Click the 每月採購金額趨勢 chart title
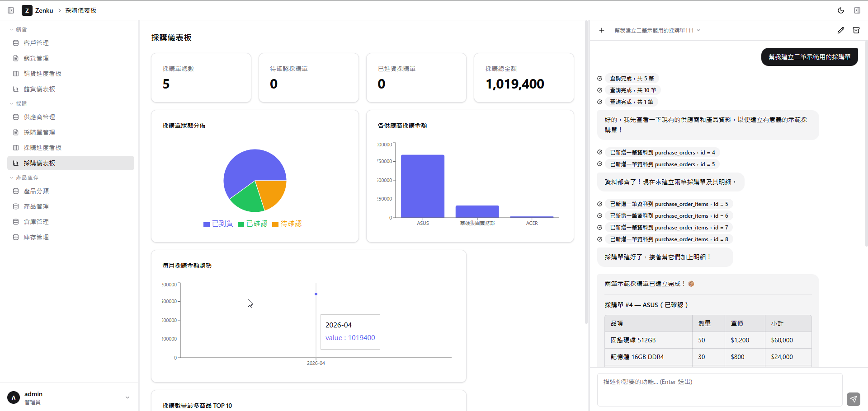Image resolution: width=868 pixels, height=411 pixels. click(x=187, y=266)
